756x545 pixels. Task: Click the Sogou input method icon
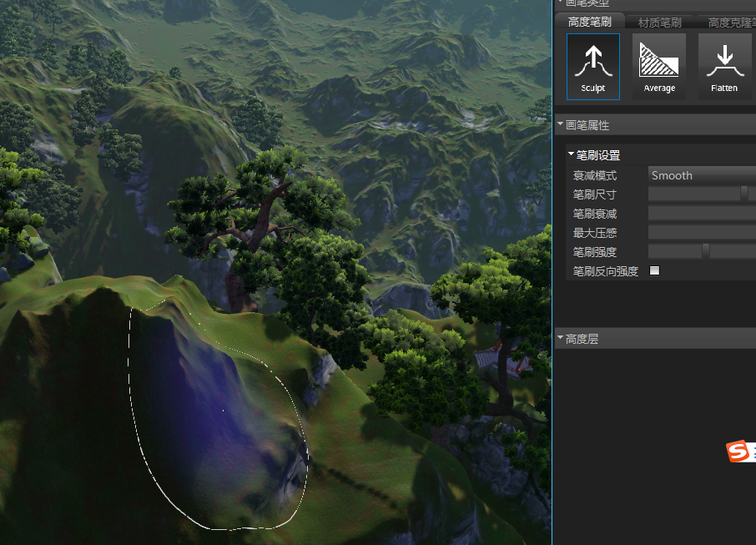(738, 452)
